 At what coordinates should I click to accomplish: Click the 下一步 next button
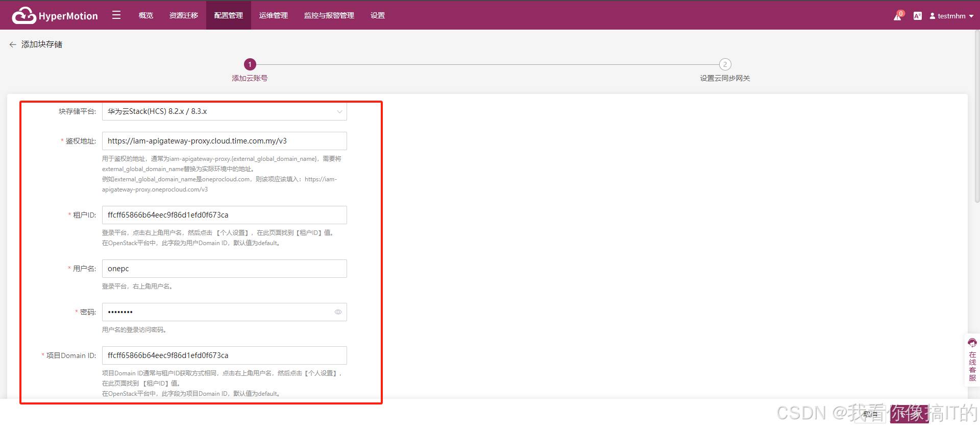(909, 414)
